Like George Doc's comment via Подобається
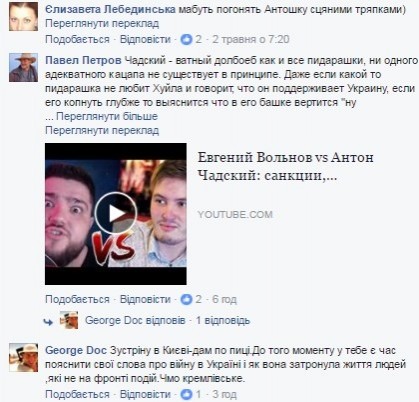This screenshot has height=402, width=419. [77, 395]
